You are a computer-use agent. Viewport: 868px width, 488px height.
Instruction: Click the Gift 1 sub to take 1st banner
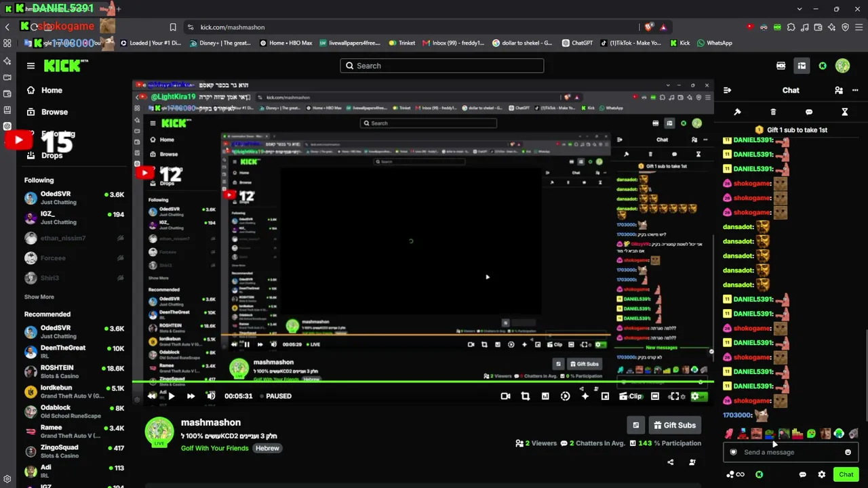(791, 130)
